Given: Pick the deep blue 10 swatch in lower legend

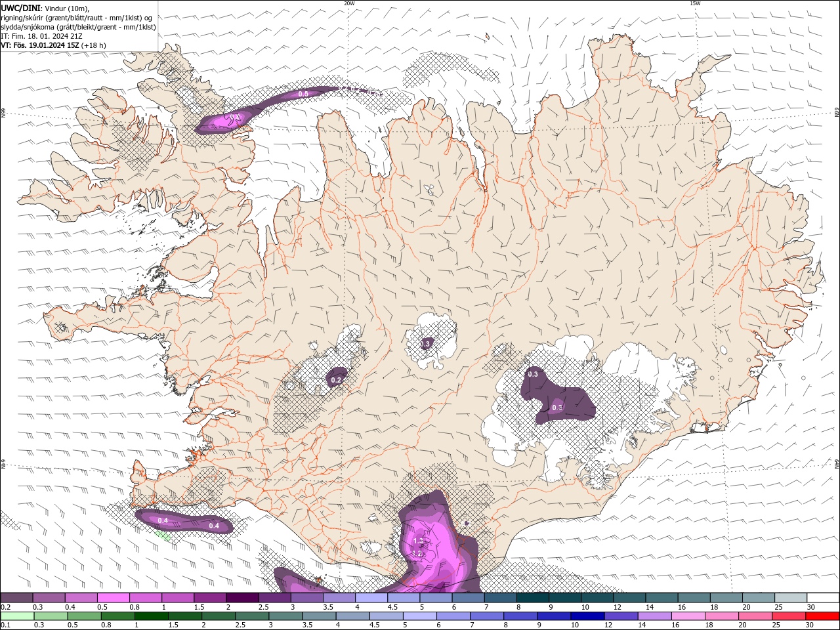Looking at the screenshot, I should click(x=587, y=616).
